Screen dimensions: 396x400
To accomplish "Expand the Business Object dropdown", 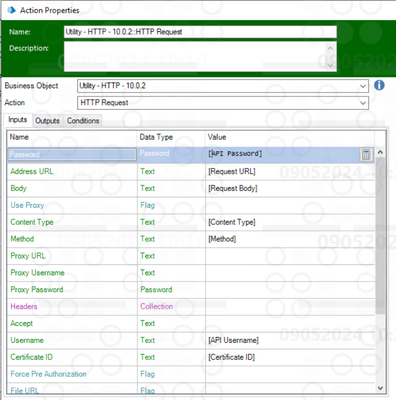I will [363, 86].
